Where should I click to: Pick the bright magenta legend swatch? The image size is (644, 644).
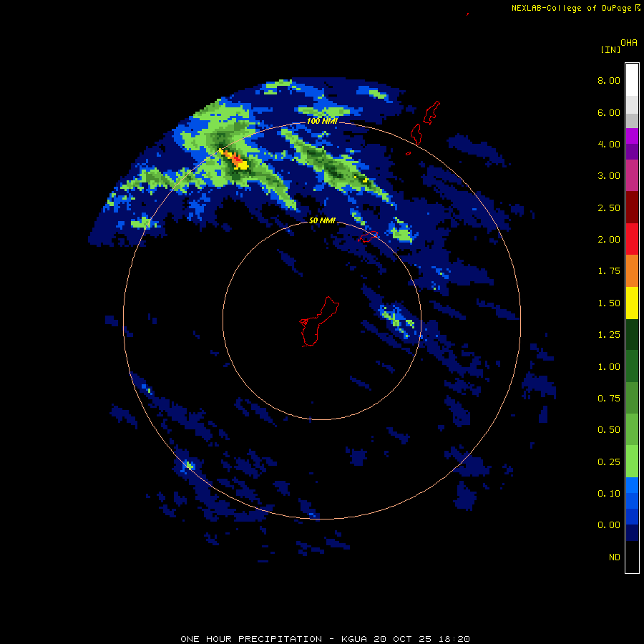632,136
